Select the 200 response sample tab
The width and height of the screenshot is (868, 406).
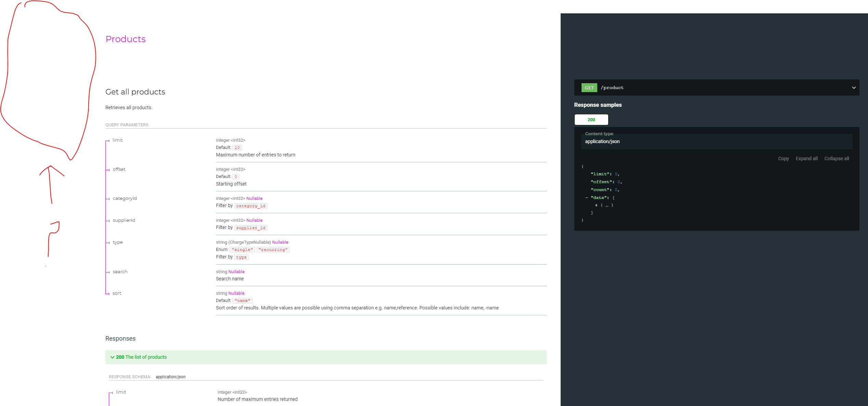tap(591, 119)
